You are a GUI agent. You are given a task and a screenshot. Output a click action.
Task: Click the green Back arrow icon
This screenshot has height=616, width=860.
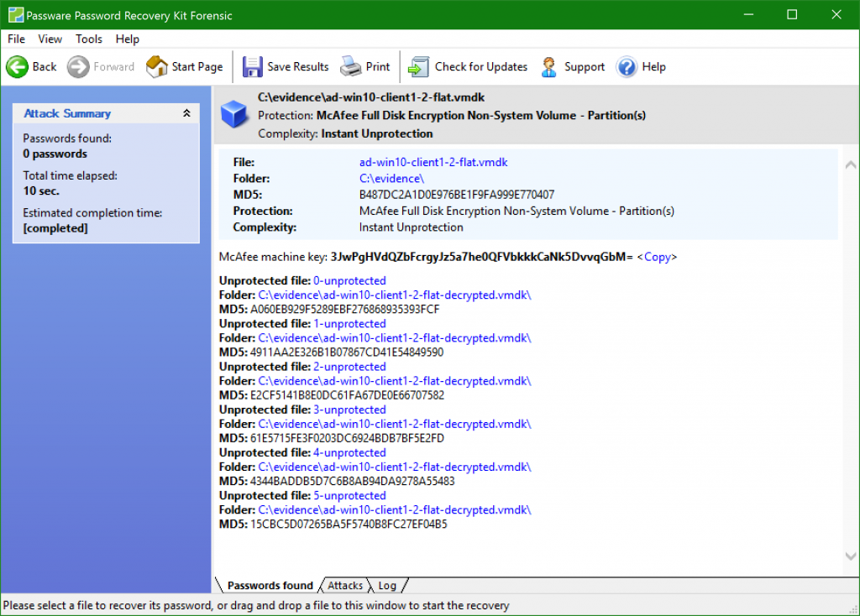pos(17,67)
